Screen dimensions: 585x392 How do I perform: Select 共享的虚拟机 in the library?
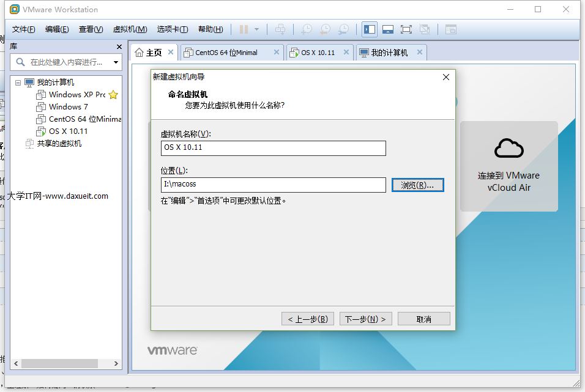(59, 144)
